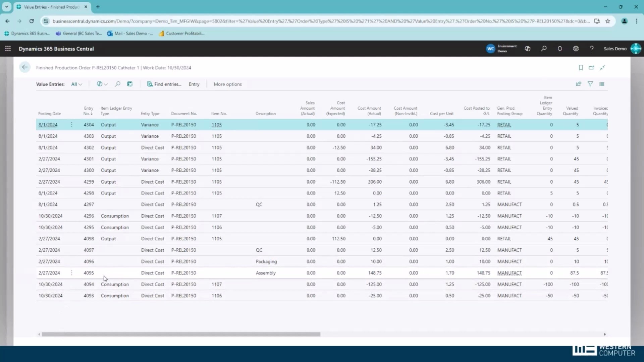Toggle analysis mode on the Value Entries list
This screenshot has height=362, width=644.
[x=102, y=84]
